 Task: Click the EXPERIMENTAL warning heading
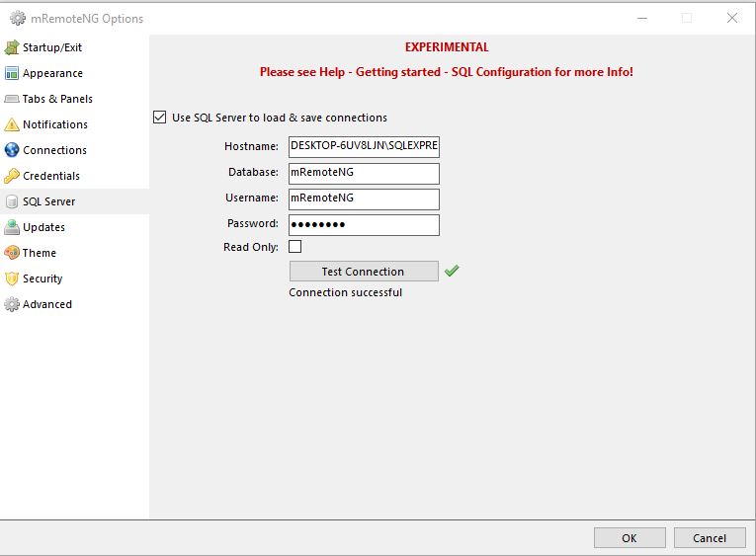pos(447,46)
